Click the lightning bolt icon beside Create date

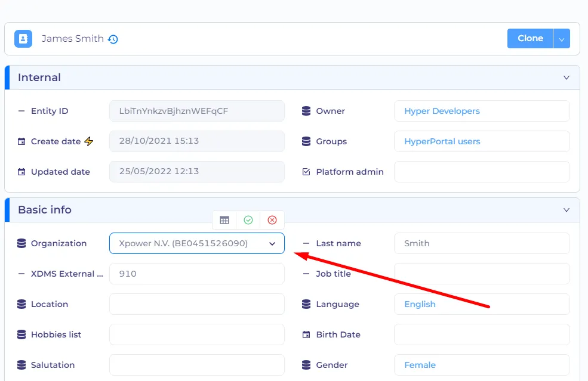(x=89, y=141)
